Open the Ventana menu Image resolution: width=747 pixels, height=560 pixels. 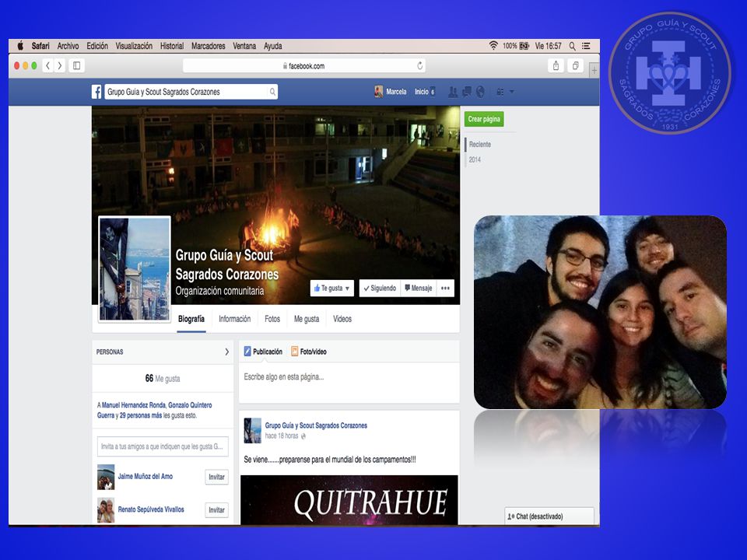point(244,46)
